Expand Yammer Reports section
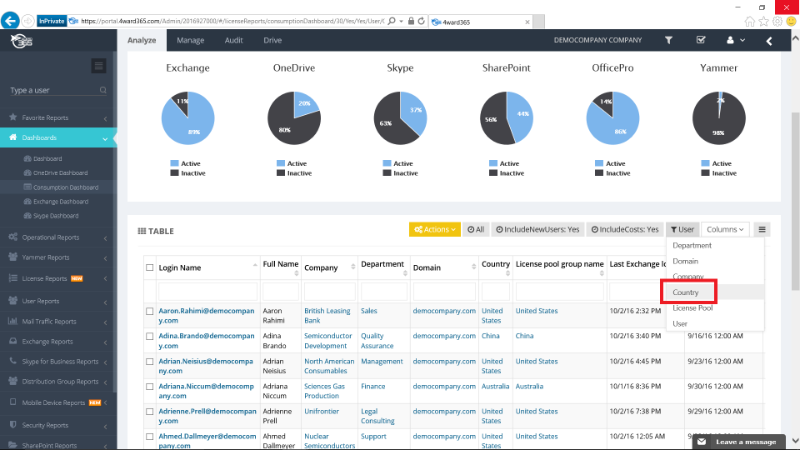 (x=58, y=258)
